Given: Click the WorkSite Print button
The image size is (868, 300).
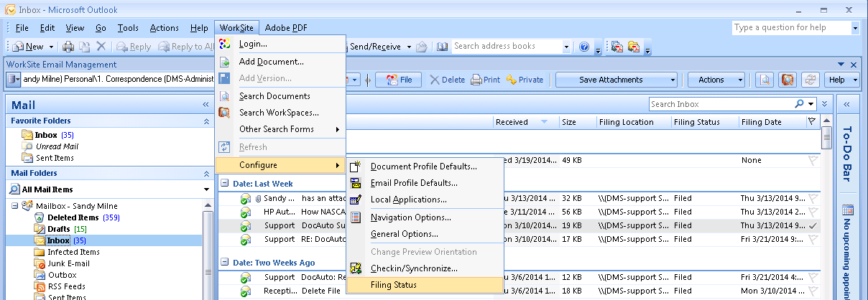Looking at the screenshot, I should (x=486, y=80).
